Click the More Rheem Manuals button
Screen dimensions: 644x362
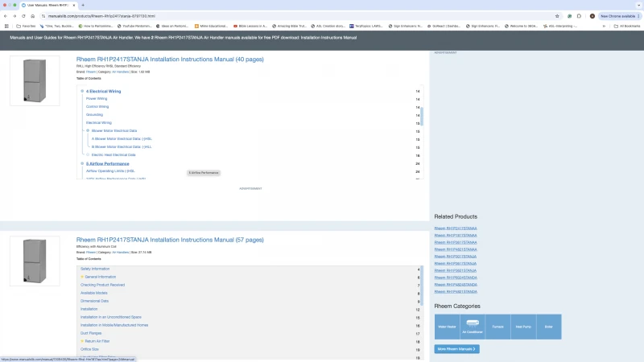(456, 349)
